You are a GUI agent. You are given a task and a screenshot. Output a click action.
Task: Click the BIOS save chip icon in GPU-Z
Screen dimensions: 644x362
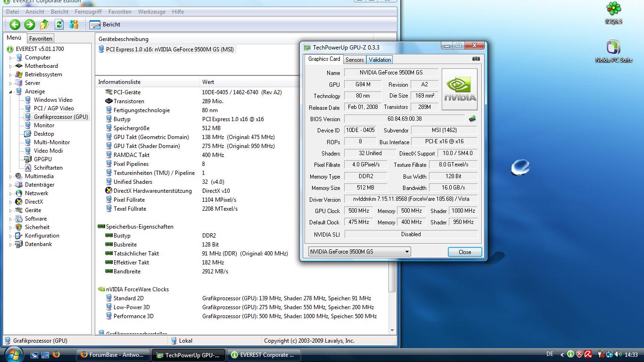pos(472,119)
